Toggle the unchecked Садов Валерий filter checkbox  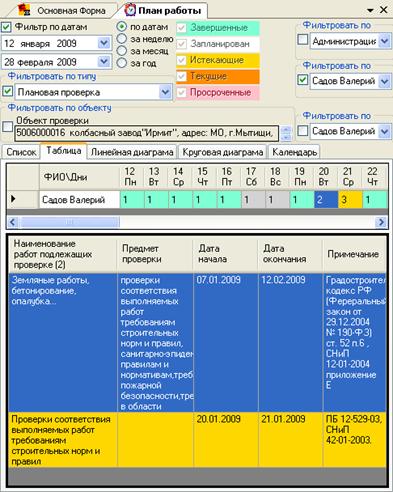[302, 130]
